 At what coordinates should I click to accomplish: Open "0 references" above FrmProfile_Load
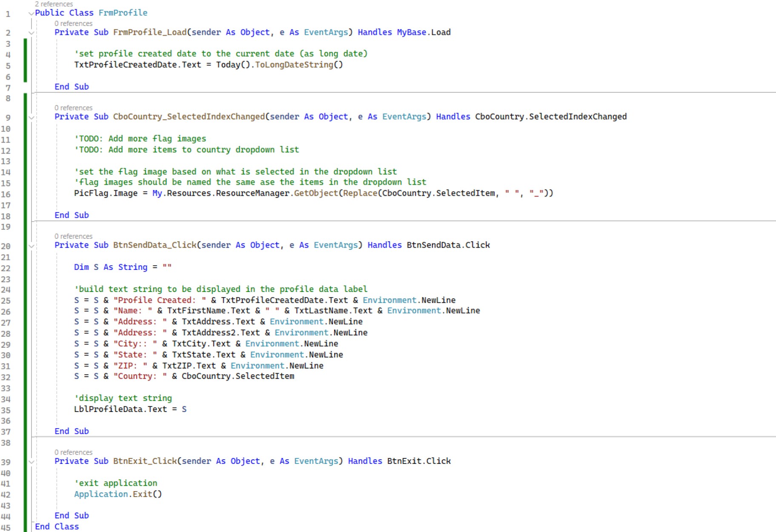73,24
